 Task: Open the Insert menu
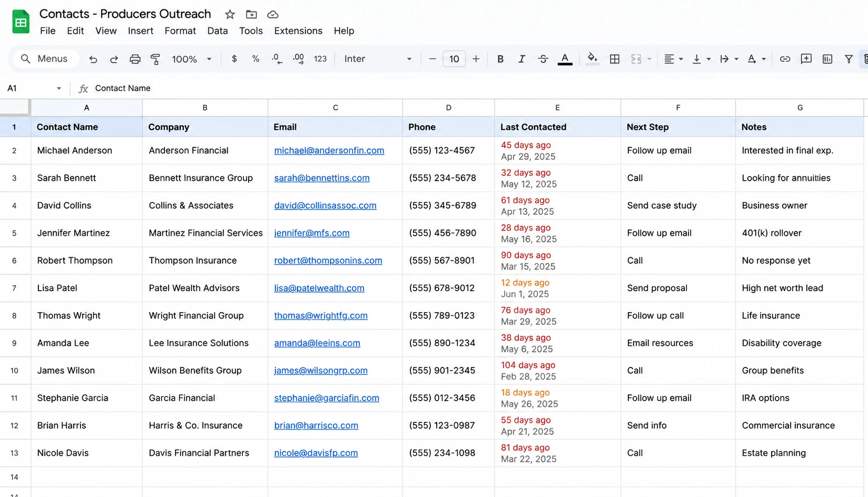140,31
